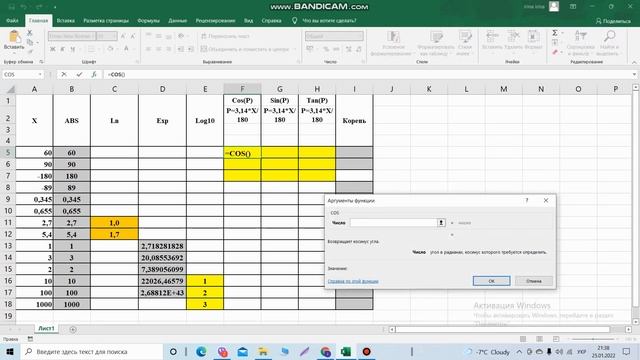Open File Explorer from taskbar
This screenshot has height=360, width=640.
pos(263,351)
